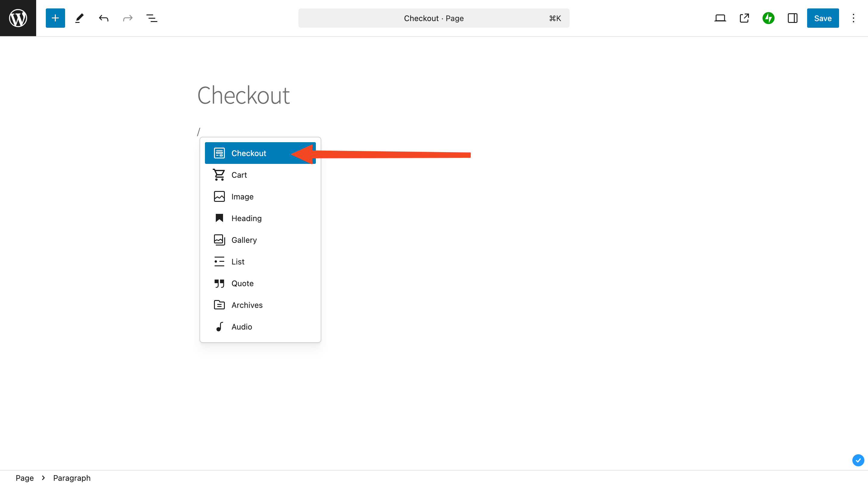868x485 pixels.
Task: Select the Edit tool pencil icon
Action: 79,18
